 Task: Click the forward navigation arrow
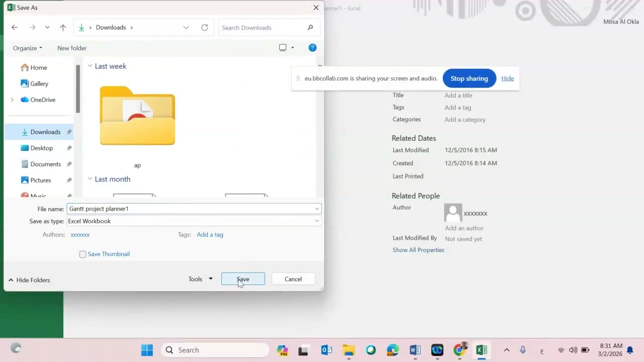tap(32, 28)
